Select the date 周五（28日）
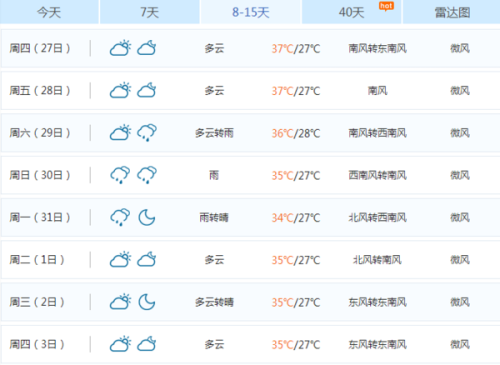 click(x=40, y=91)
